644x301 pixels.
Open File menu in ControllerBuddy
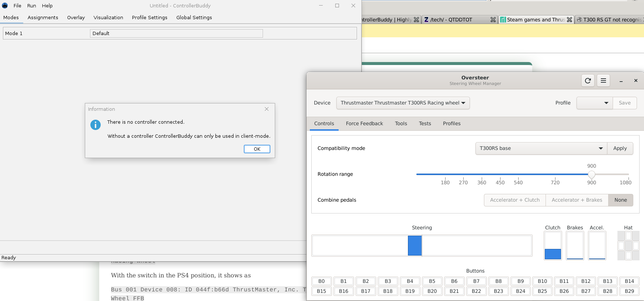point(17,6)
